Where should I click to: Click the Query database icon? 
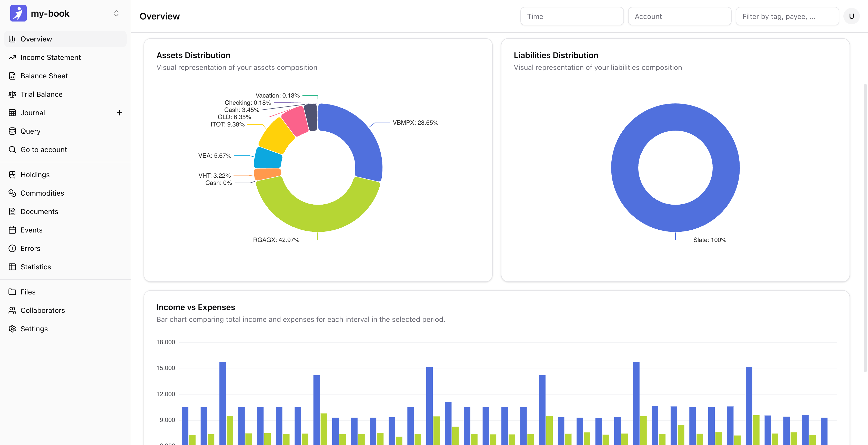coord(13,131)
